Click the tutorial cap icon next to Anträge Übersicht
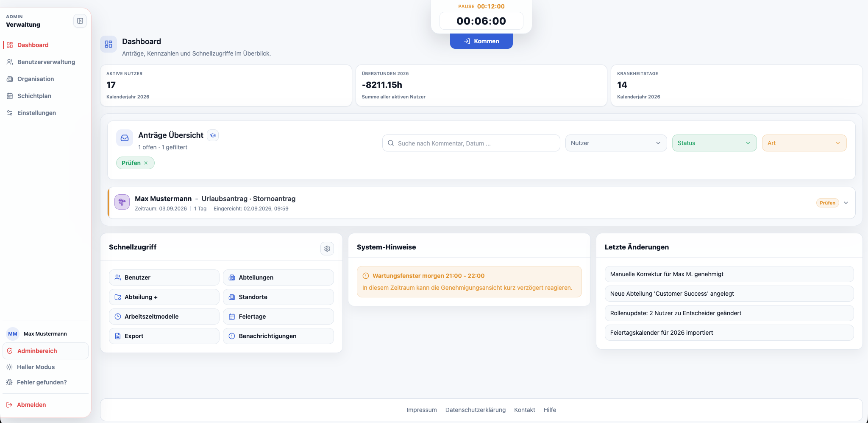 [213, 135]
